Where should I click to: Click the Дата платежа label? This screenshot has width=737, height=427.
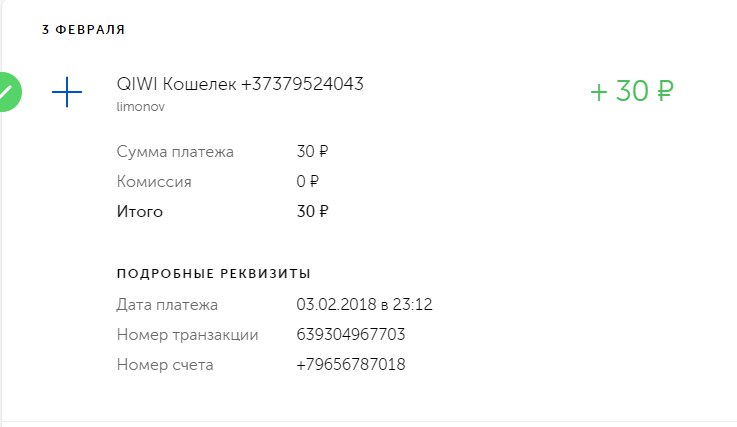167,305
